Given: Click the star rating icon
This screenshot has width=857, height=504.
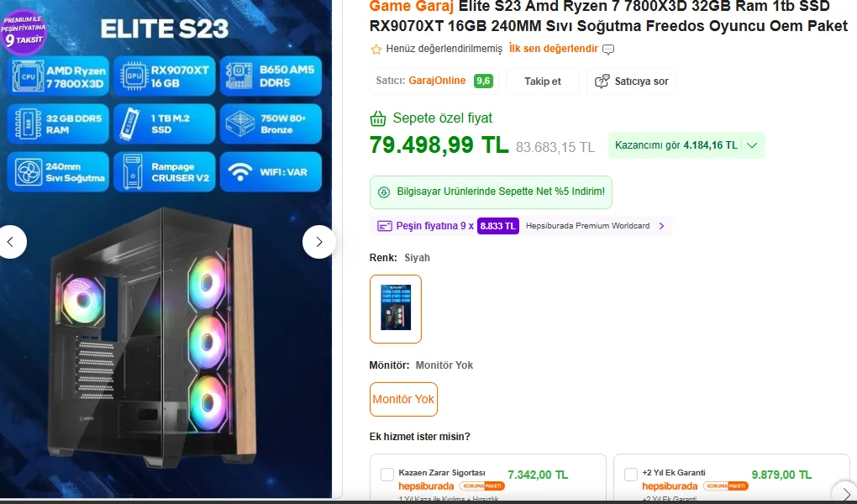Looking at the screenshot, I should (x=376, y=50).
